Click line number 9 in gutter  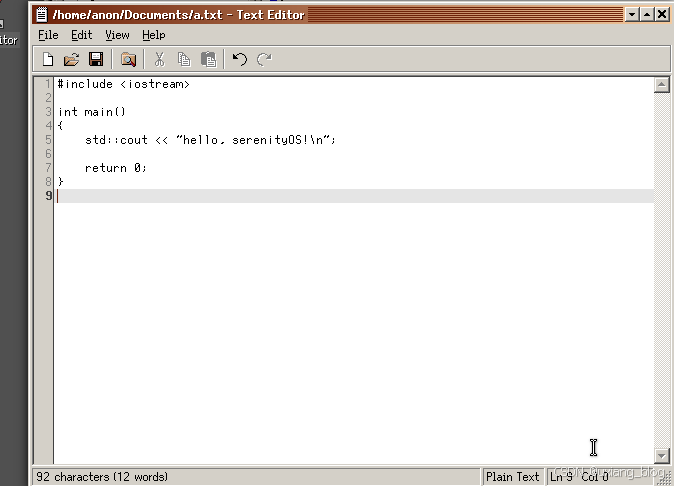48,196
